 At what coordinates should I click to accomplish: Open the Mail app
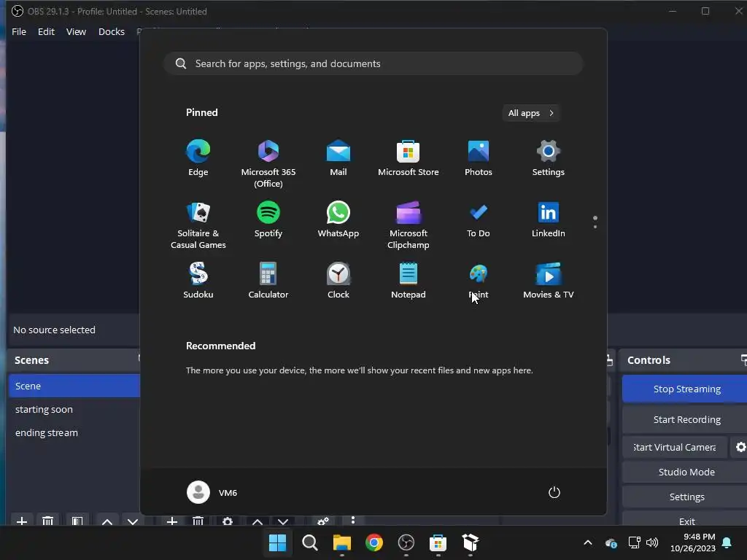coord(338,158)
